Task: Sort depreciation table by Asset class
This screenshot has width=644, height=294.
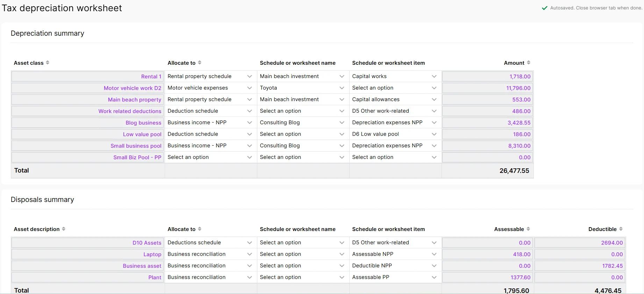Action: [x=48, y=63]
